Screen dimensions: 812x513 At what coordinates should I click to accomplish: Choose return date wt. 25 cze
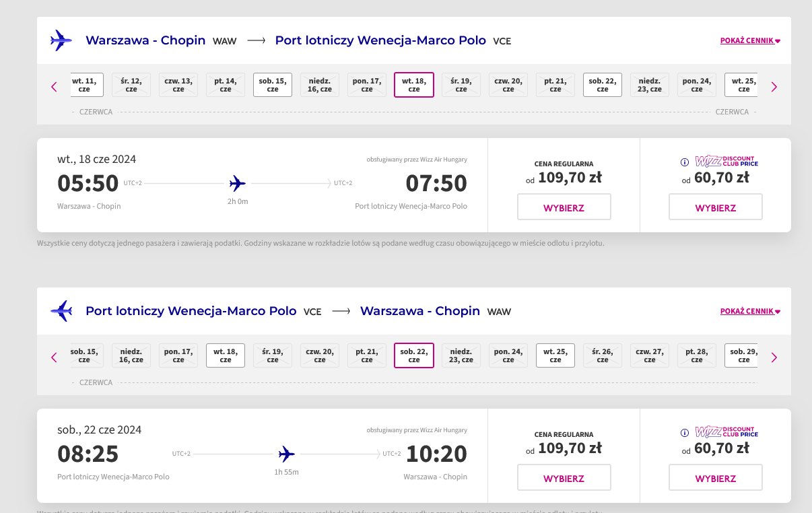tap(555, 355)
